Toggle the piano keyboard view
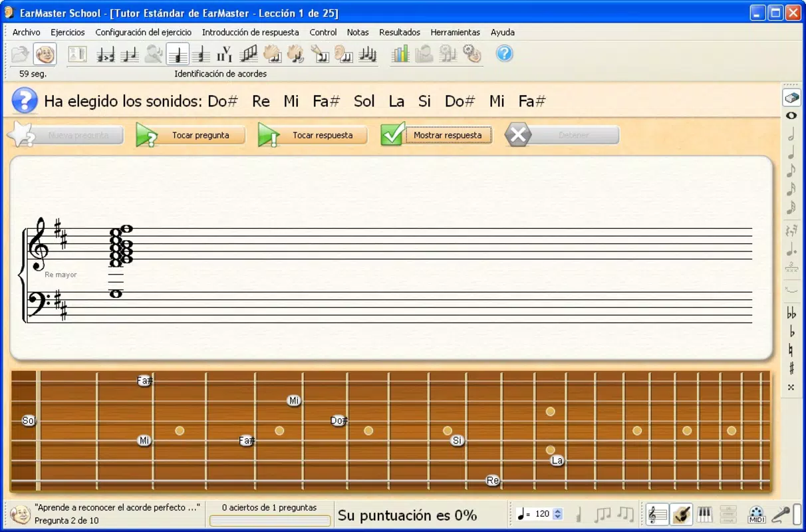 [x=704, y=514]
